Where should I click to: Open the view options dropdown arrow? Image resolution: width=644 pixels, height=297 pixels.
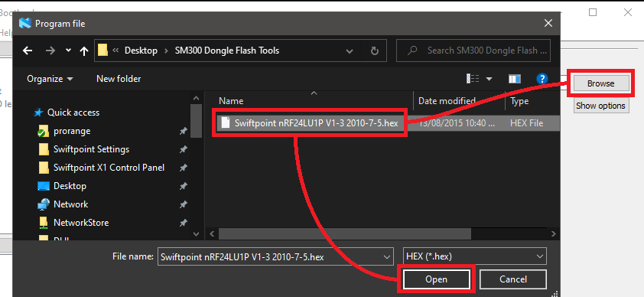coord(489,79)
